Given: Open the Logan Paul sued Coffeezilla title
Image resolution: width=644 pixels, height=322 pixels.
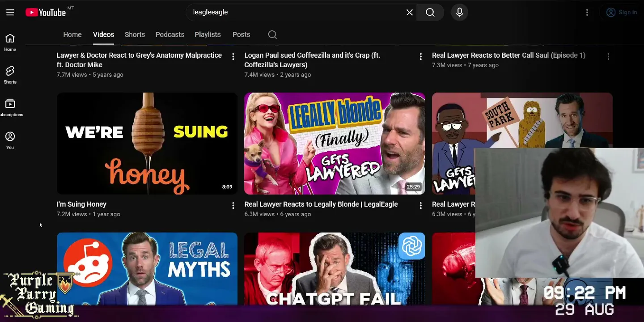Looking at the screenshot, I should click(312, 60).
